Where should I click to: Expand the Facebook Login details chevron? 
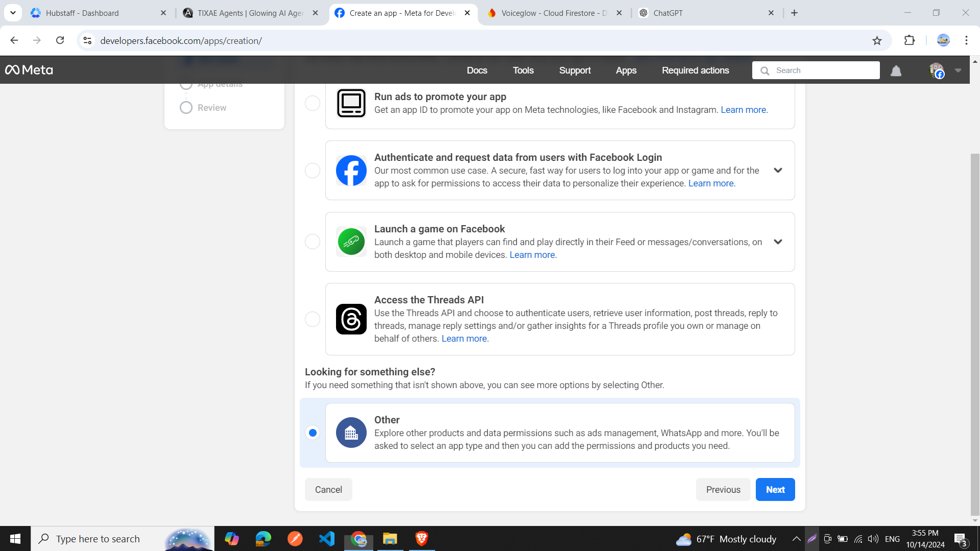click(778, 170)
